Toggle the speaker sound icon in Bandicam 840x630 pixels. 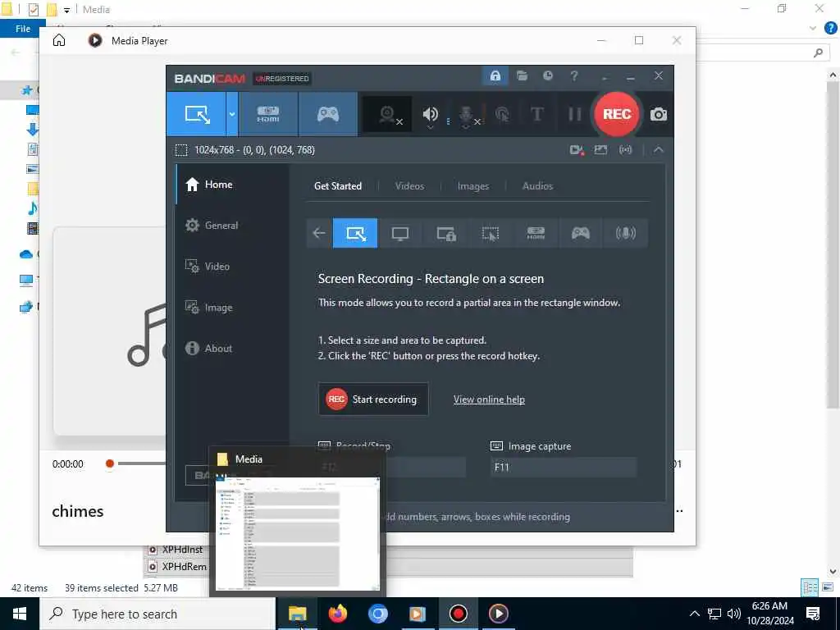pos(430,114)
